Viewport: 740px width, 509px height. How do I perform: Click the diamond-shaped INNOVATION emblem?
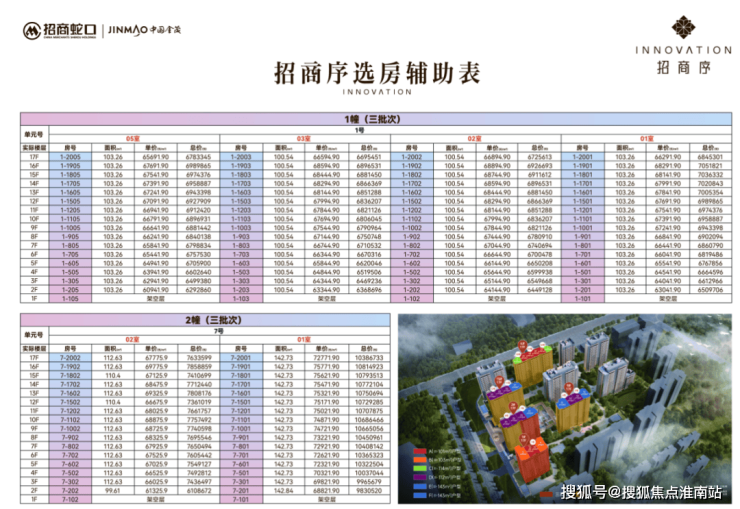[x=683, y=27]
